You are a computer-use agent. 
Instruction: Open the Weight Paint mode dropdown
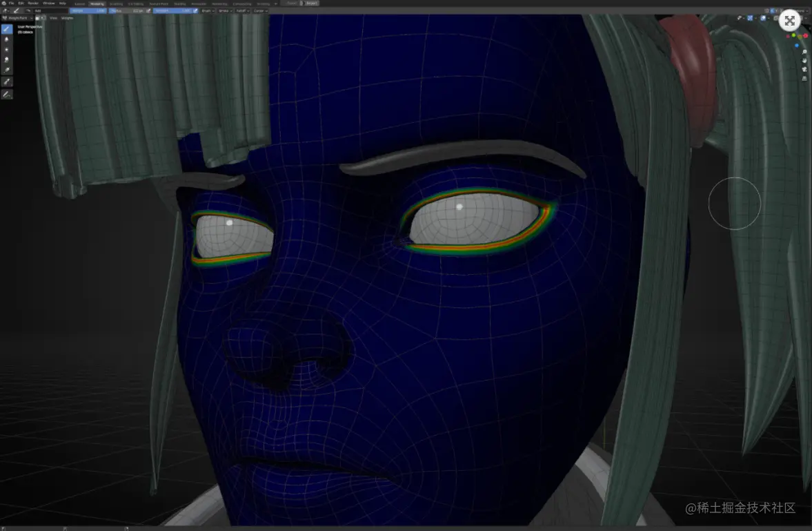(17, 18)
